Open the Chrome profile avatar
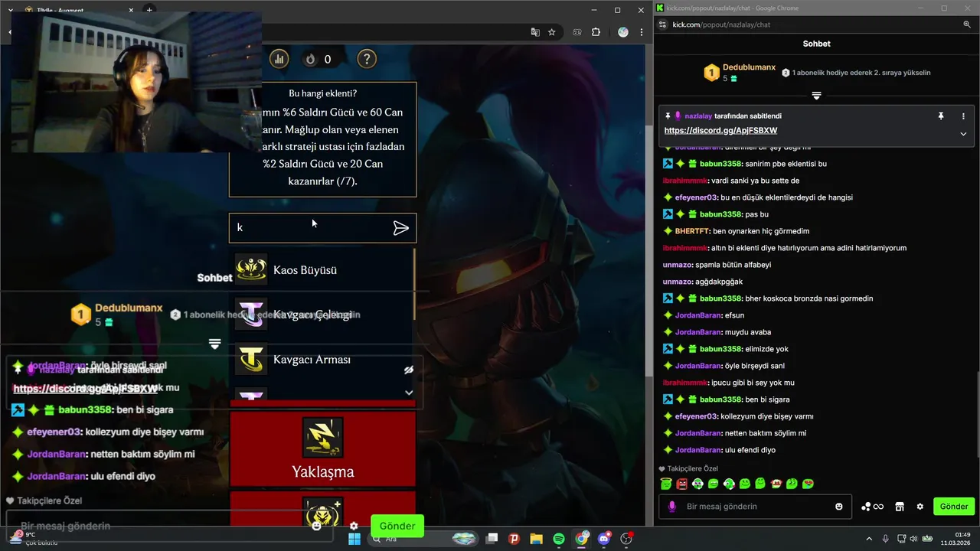Image resolution: width=980 pixels, height=551 pixels. click(x=622, y=32)
